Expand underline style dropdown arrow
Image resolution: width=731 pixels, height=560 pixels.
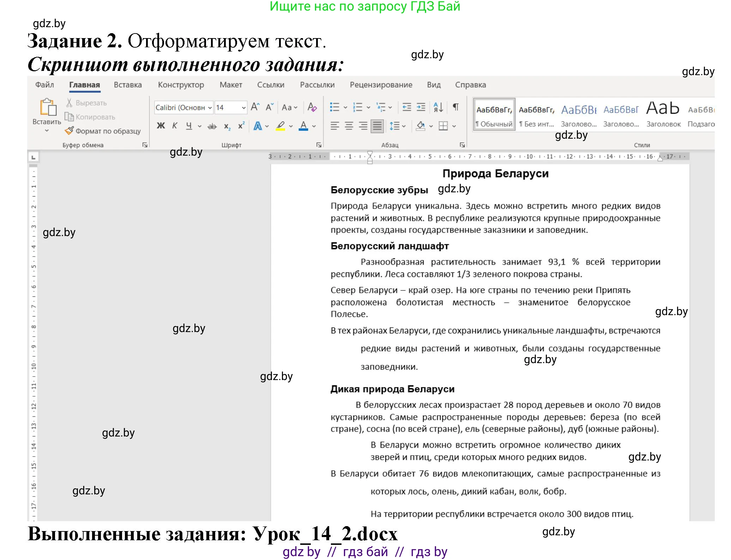[200, 126]
